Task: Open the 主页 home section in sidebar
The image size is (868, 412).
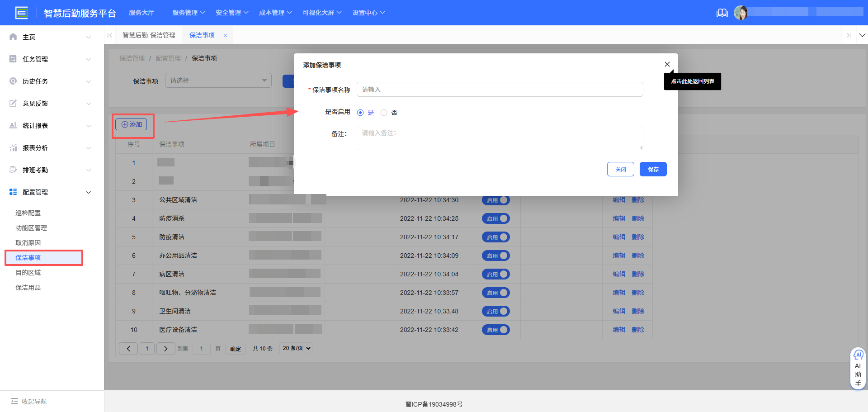Action: [28, 37]
